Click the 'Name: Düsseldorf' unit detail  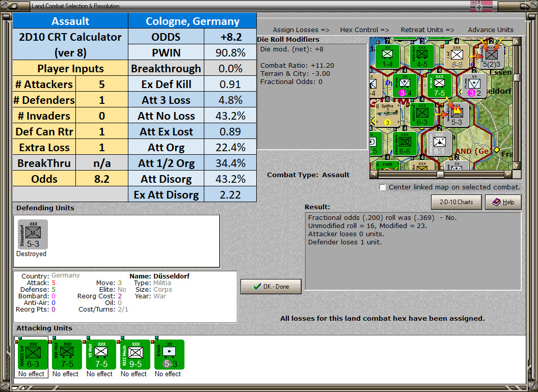coord(159,276)
